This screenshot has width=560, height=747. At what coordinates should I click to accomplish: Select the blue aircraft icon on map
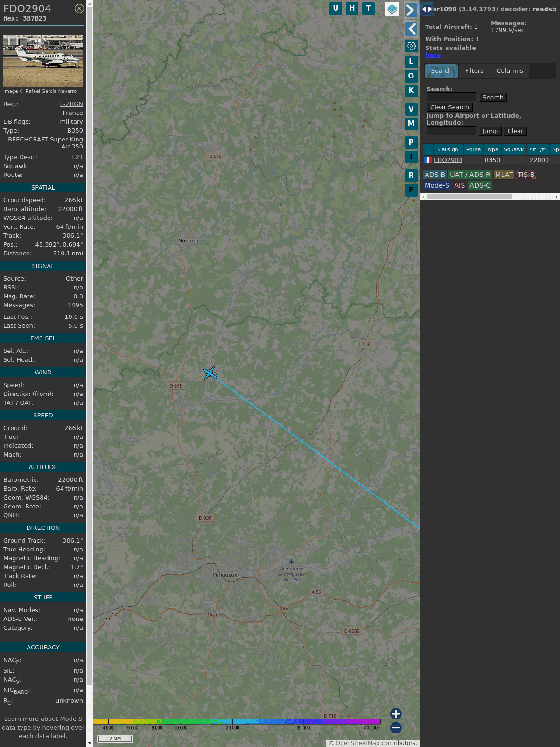pyautogui.click(x=210, y=373)
